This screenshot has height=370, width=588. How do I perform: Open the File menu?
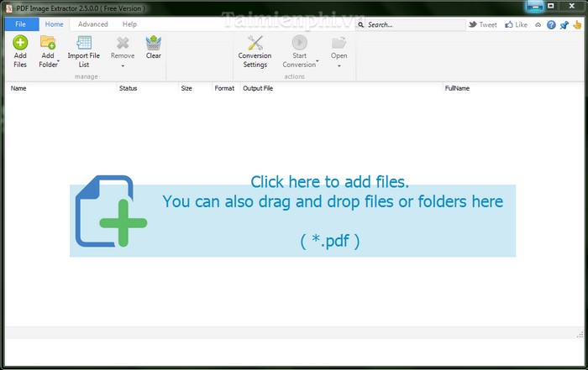point(21,24)
